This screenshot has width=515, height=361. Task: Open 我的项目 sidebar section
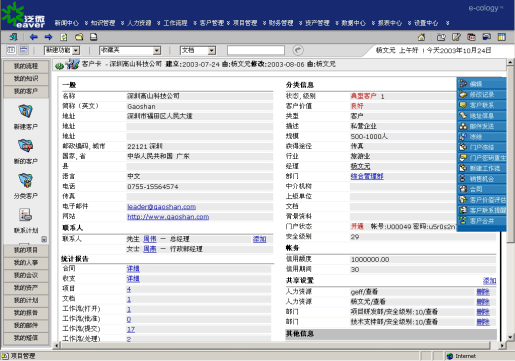click(26, 250)
